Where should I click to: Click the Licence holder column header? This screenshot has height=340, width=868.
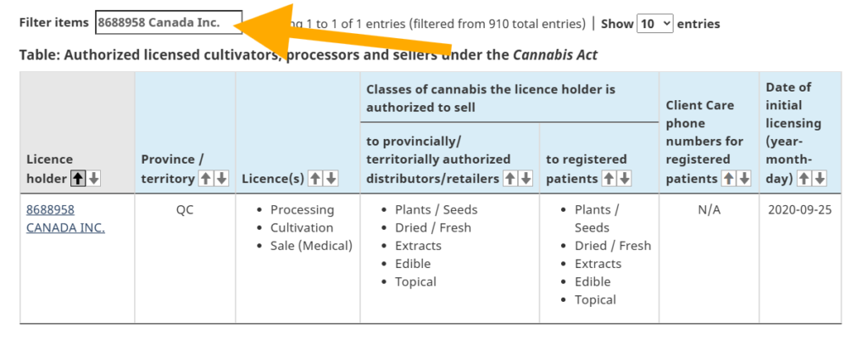coord(77,132)
